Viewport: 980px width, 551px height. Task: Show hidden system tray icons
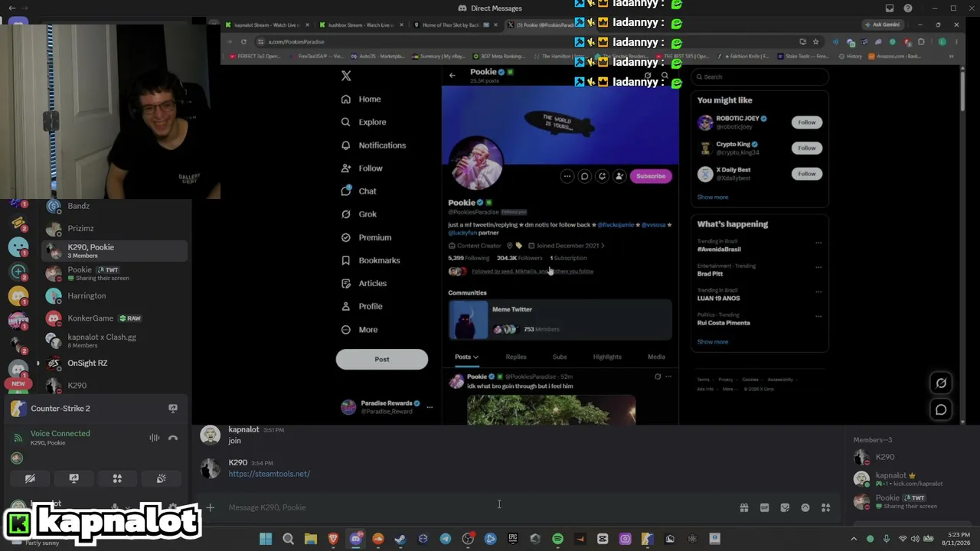click(854, 539)
